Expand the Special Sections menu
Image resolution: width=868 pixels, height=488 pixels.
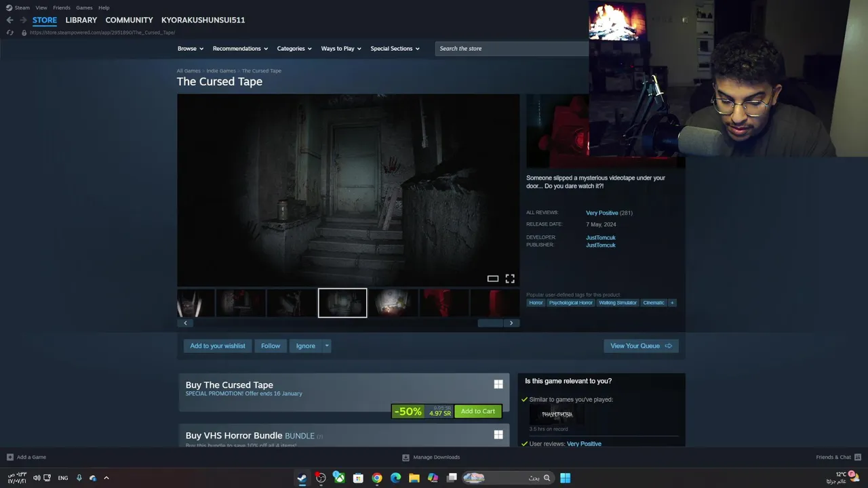point(395,49)
